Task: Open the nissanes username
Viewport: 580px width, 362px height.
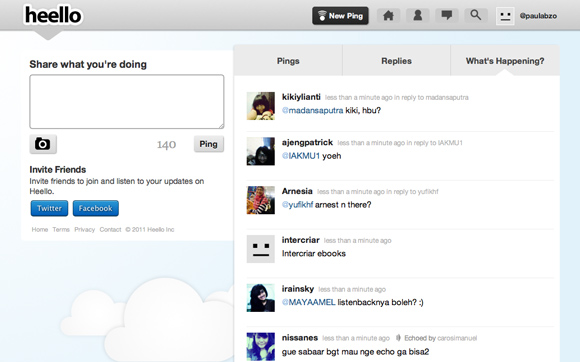Action: [x=300, y=338]
